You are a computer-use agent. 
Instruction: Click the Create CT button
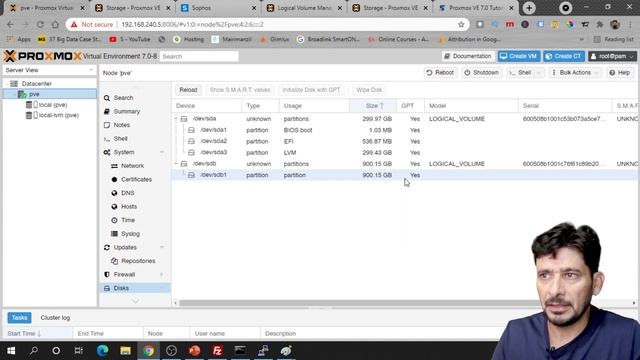tap(564, 56)
